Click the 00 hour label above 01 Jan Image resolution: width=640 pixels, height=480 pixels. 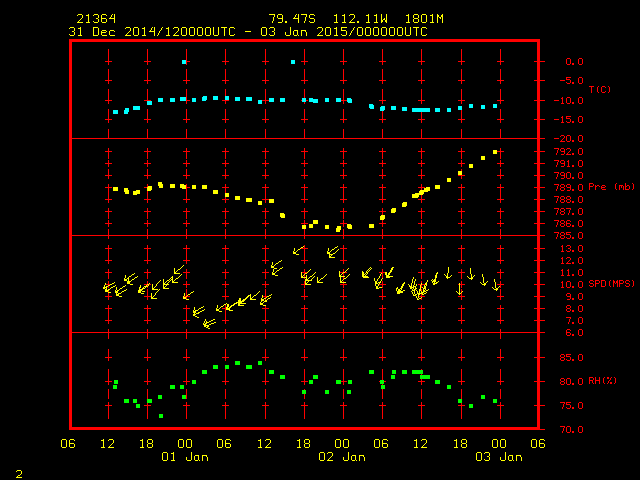[x=185, y=444]
